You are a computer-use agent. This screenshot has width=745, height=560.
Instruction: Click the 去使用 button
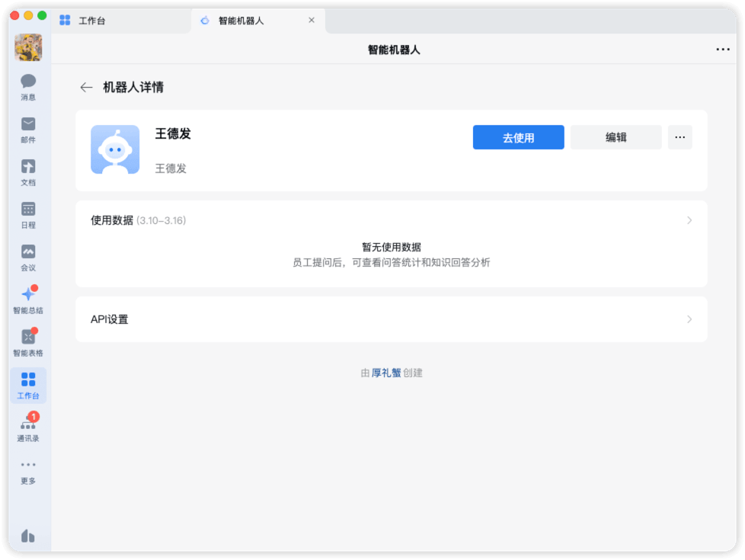[518, 137]
